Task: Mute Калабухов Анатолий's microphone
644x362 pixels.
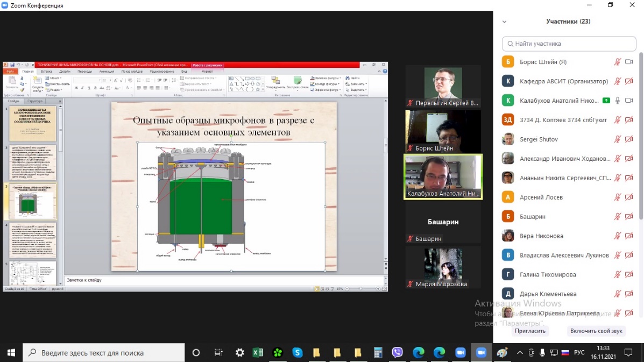Action: 618,101
